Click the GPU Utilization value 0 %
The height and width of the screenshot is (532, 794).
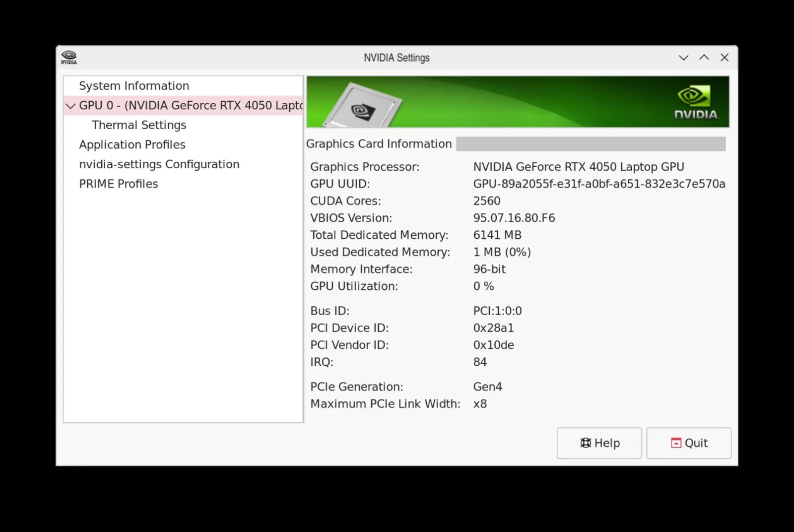483,286
